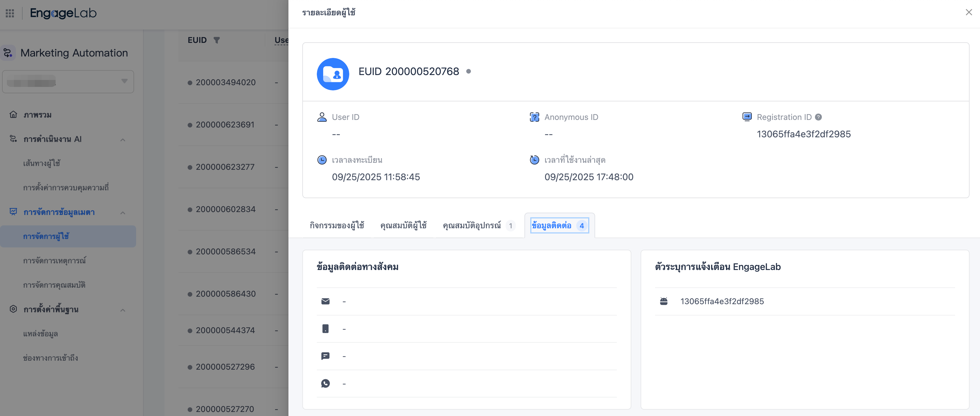Click the เวลาลงทะเบียน clock icon
The width and height of the screenshot is (980, 416).
point(322,160)
